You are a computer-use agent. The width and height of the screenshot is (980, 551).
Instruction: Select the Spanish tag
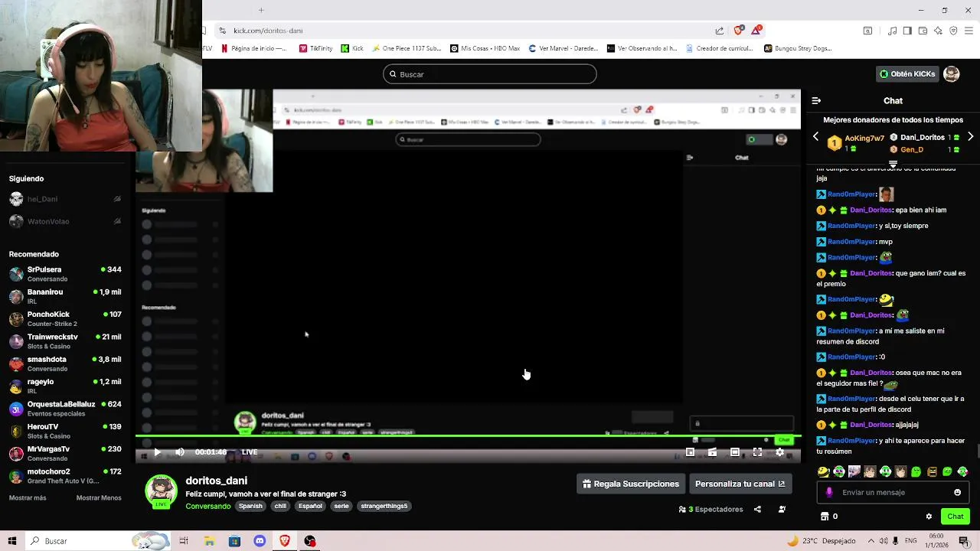pos(250,506)
